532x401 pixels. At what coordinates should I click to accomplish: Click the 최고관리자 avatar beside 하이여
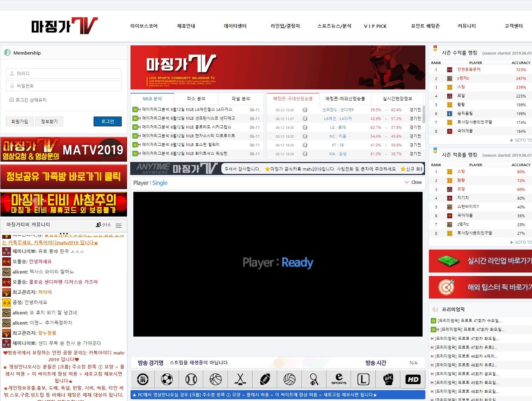point(6,292)
